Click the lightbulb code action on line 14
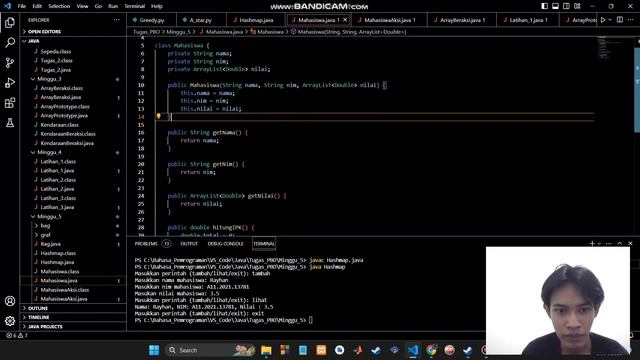 (x=158, y=116)
